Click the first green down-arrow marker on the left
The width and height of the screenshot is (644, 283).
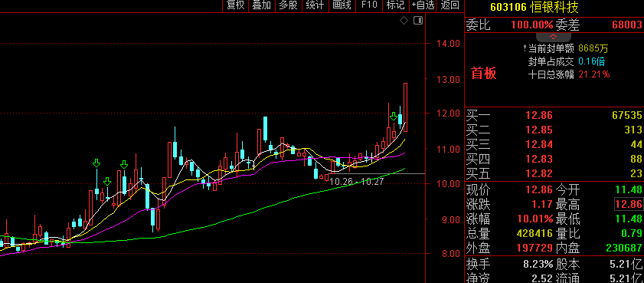96,163
